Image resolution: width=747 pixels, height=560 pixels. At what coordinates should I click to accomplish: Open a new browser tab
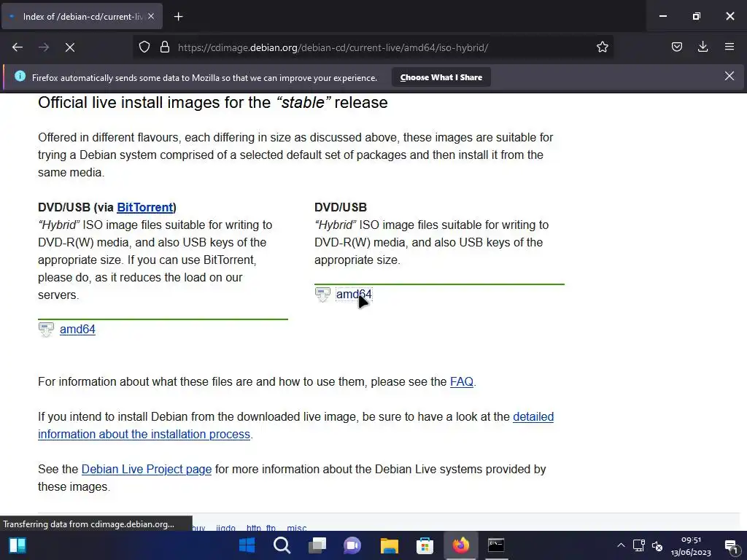178,17
